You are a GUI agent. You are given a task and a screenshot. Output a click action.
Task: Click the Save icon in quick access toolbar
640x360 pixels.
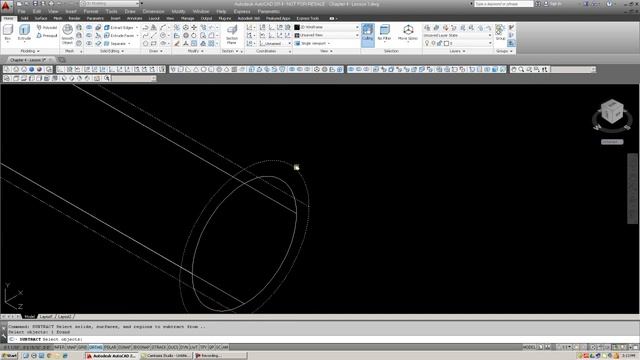35,4
